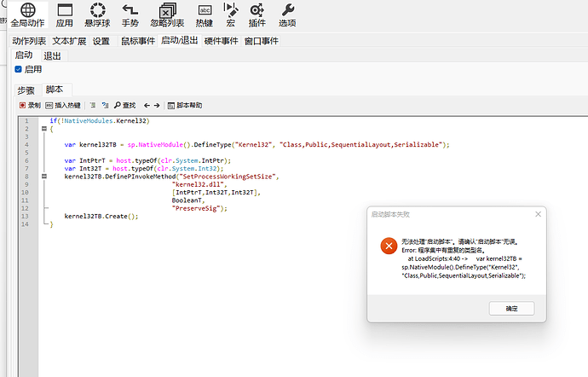Open 脚本帮助 script help
The width and height of the screenshot is (588, 377).
(x=185, y=105)
